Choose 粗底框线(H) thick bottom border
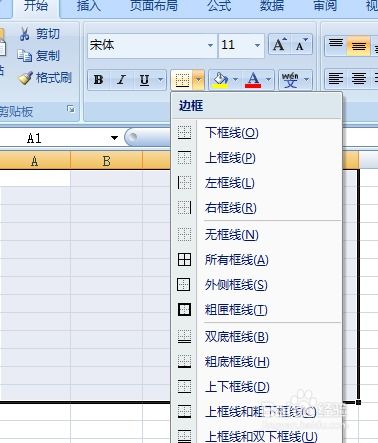 pos(257,362)
